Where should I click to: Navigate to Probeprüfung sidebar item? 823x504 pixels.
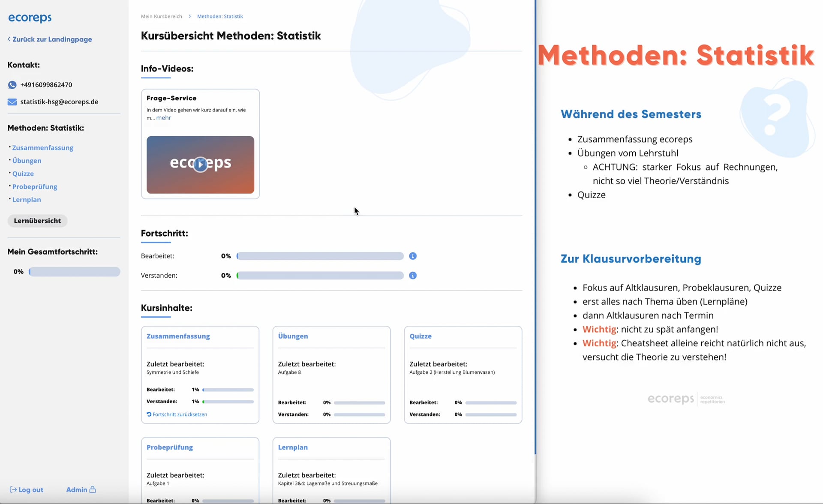[34, 186]
